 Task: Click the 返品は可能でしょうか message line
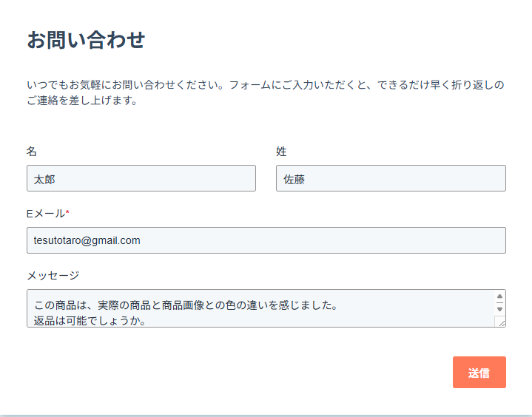click(89, 321)
